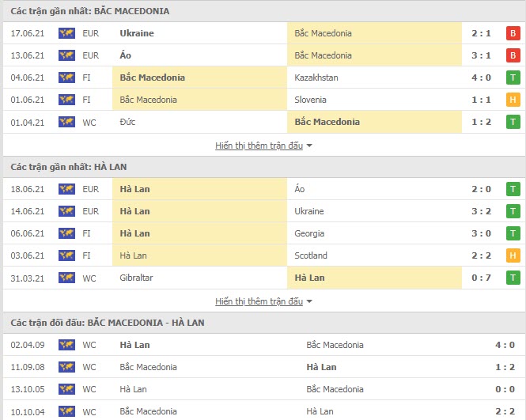Viewport: 526px width, 420px height.
Task: Expand more matches under Bắc Macedonia section
Action: [x=259, y=146]
